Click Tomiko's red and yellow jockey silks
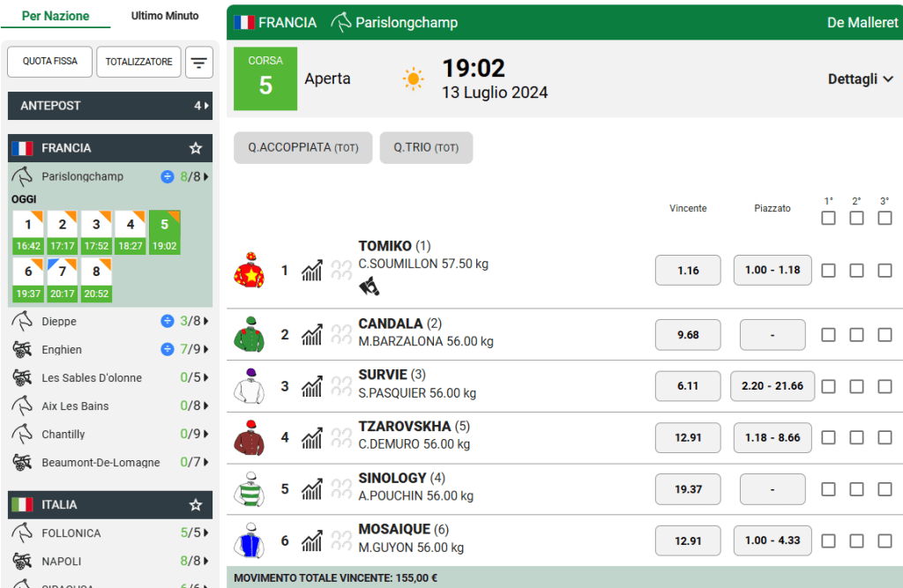The height and width of the screenshot is (588, 903). pyautogui.click(x=250, y=271)
